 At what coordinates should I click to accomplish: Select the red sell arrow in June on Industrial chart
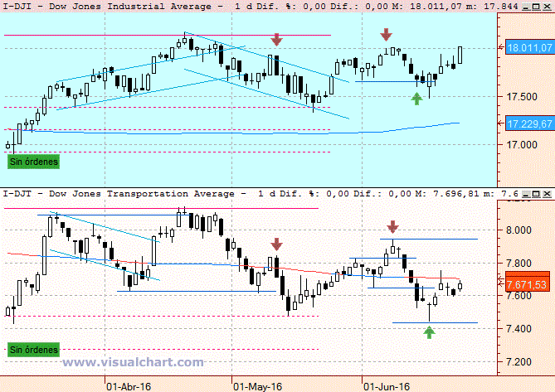pyautogui.click(x=386, y=35)
